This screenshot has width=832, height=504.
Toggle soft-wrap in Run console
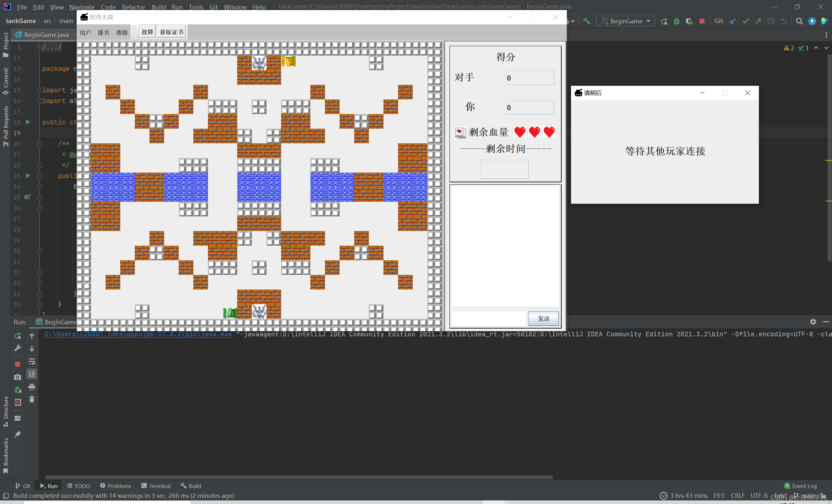pyautogui.click(x=32, y=362)
